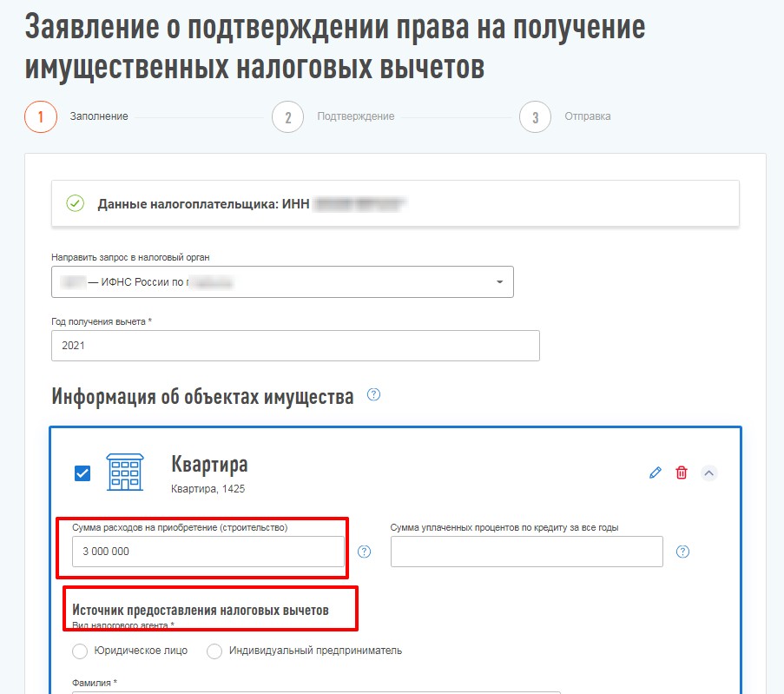Uncheck the Квартира property checkbox
This screenshot has width=784, height=694.
[x=82, y=473]
